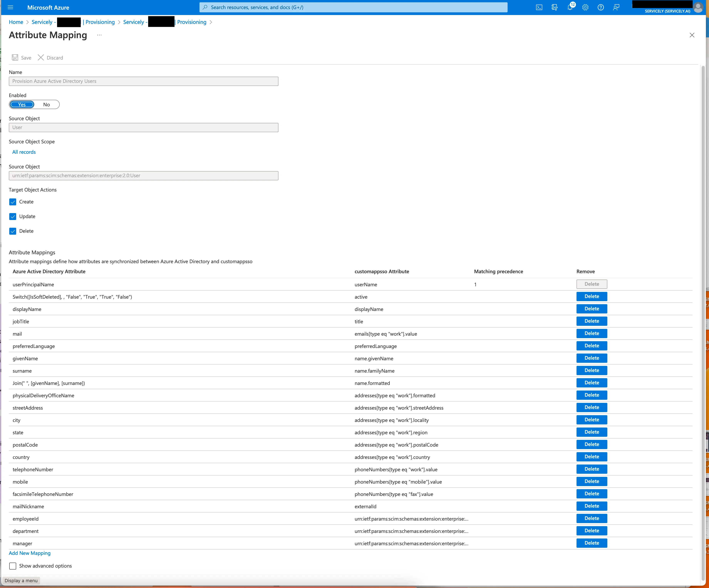Open the Join givenName surname mapping

pos(350,383)
